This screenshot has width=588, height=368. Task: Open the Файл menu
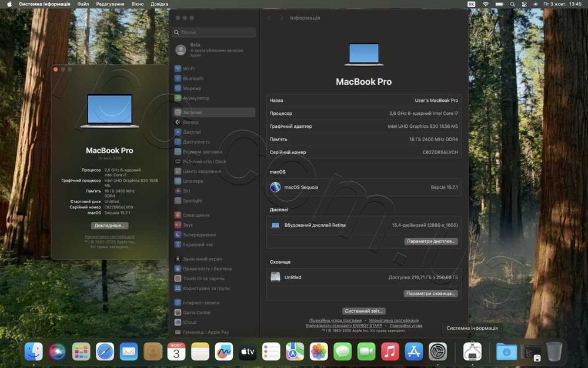83,4
